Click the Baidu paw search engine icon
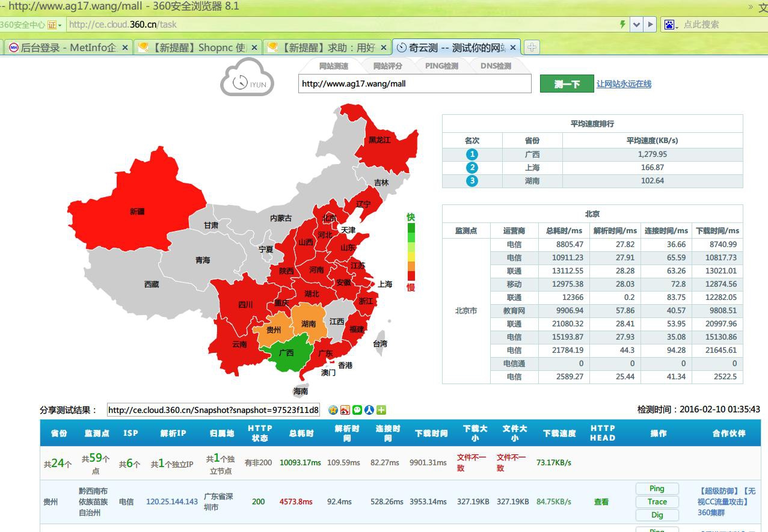 point(669,25)
